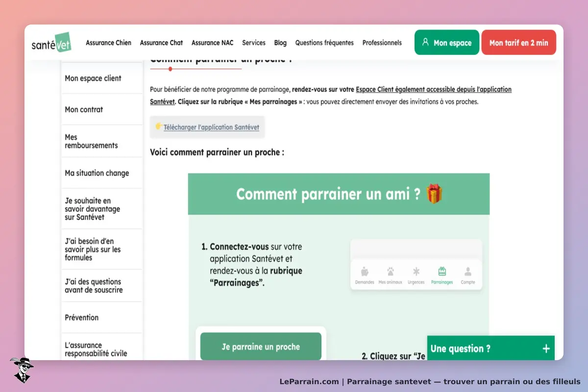Open Questions fréquentes in navigation

pos(324,43)
